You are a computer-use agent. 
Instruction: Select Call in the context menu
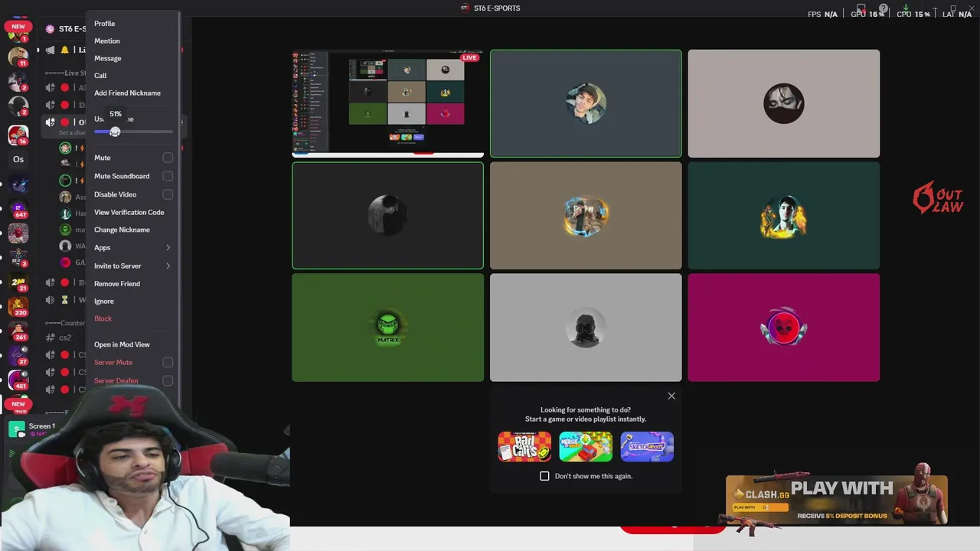point(100,75)
